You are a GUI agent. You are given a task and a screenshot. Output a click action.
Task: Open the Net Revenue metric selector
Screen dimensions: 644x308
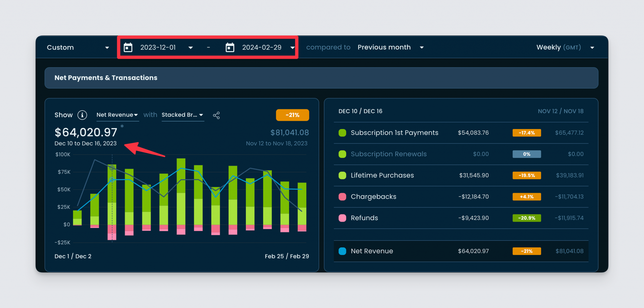tap(117, 115)
